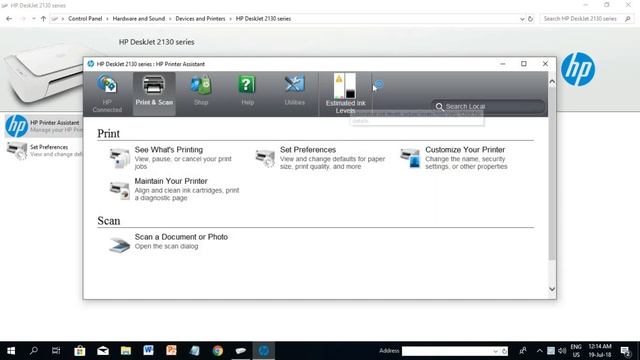Expand the taskbar Address dropdown
The height and width of the screenshot is (360, 640).
click(496, 351)
